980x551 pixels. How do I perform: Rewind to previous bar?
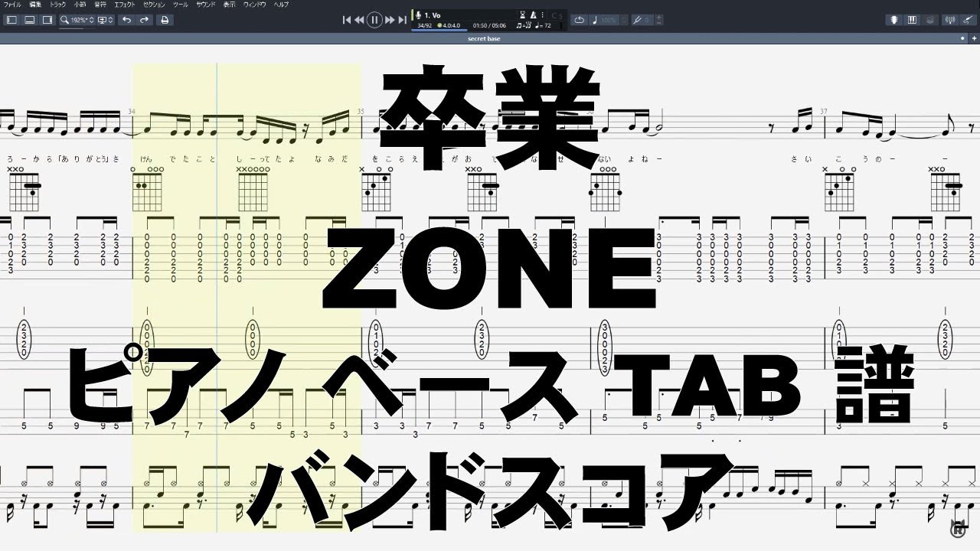click(x=359, y=20)
